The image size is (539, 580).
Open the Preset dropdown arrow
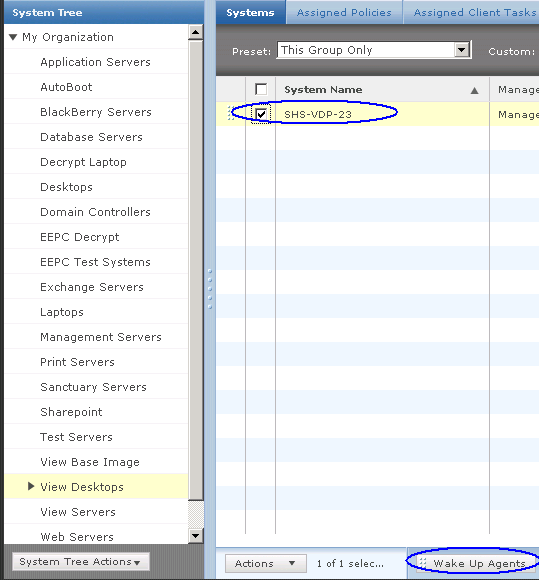tap(462, 50)
